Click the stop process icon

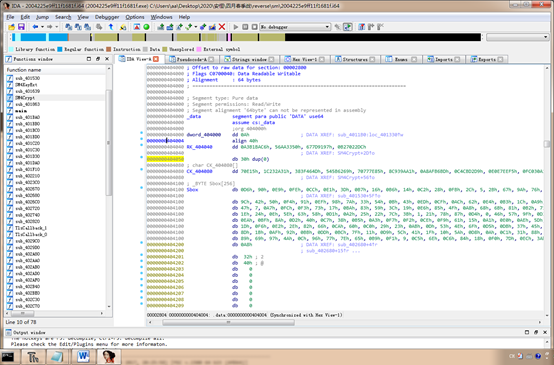coord(254,27)
